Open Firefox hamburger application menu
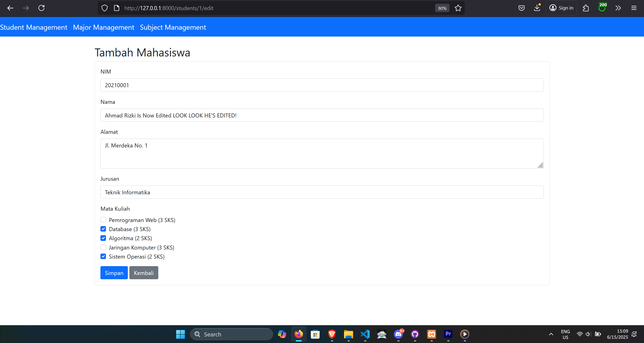Image resolution: width=644 pixels, height=343 pixels. (634, 8)
